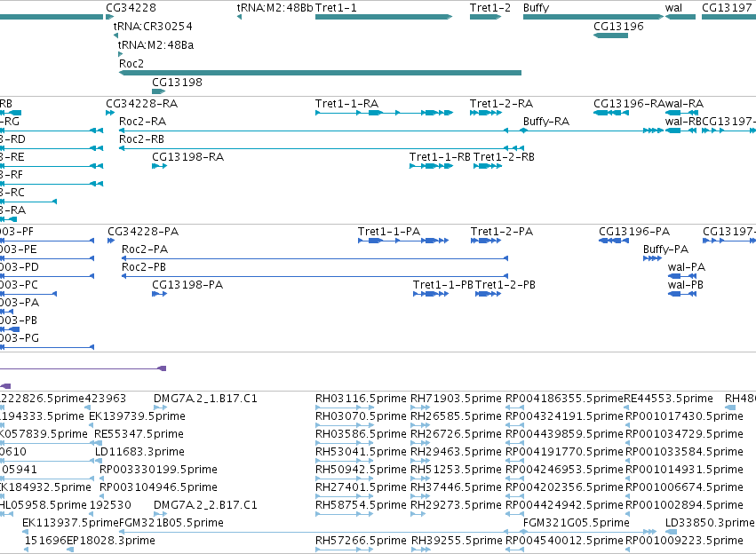Select Buffy-PA protein label
Viewport: 756px width, 554px height.
click(x=666, y=249)
